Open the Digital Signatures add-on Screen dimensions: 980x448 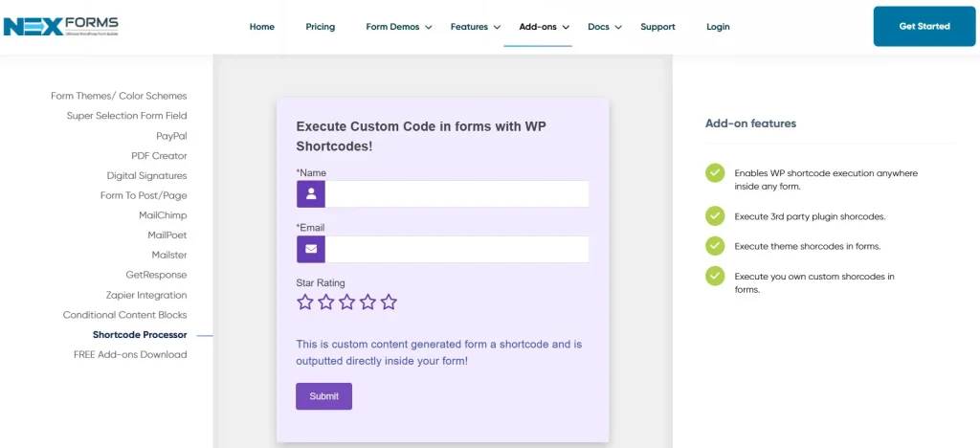coord(146,175)
